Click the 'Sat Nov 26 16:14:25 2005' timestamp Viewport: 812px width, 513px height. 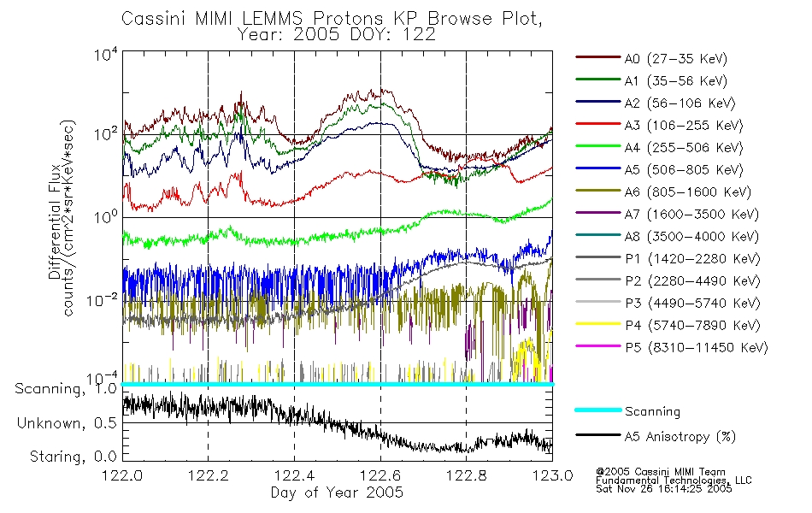664,489
